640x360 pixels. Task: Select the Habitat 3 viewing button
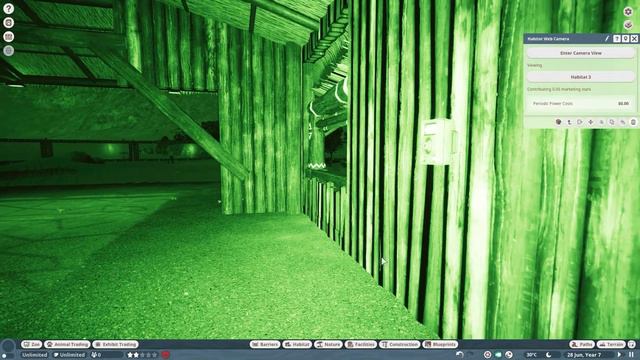click(580, 77)
